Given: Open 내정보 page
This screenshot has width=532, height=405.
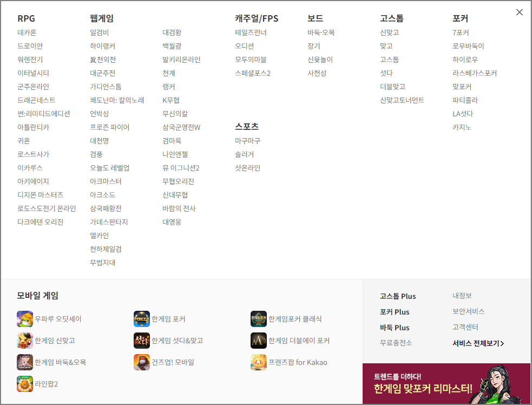Looking at the screenshot, I should tap(462, 296).
